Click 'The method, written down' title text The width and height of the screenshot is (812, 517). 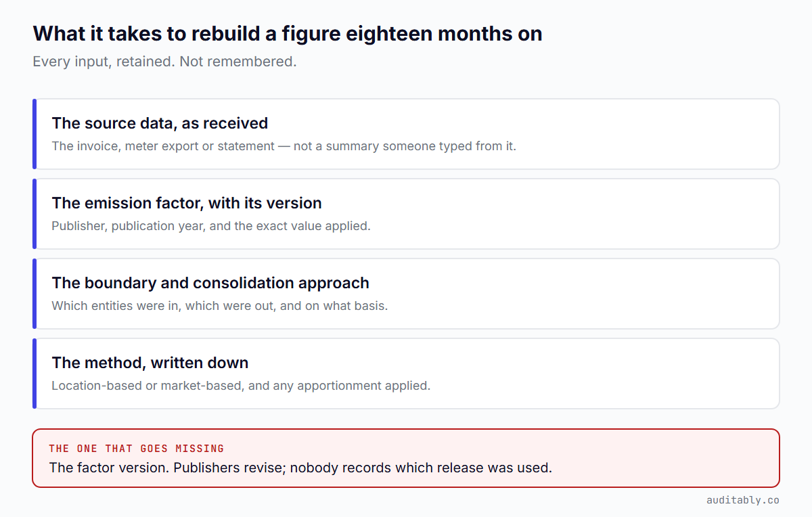pyautogui.click(x=150, y=363)
